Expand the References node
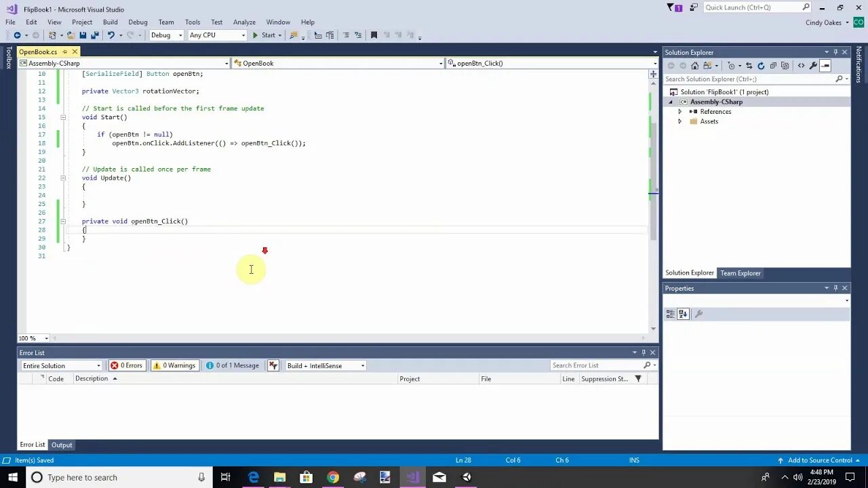 click(679, 112)
